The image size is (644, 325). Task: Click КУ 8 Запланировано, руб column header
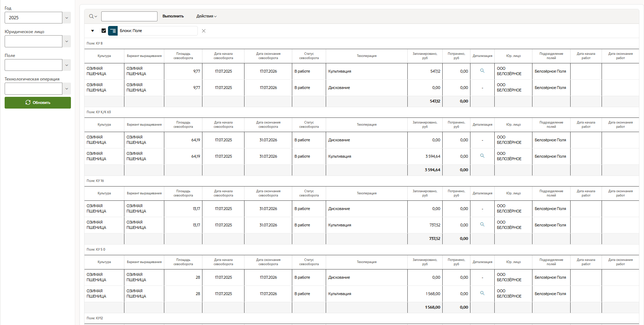tap(425, 56)
